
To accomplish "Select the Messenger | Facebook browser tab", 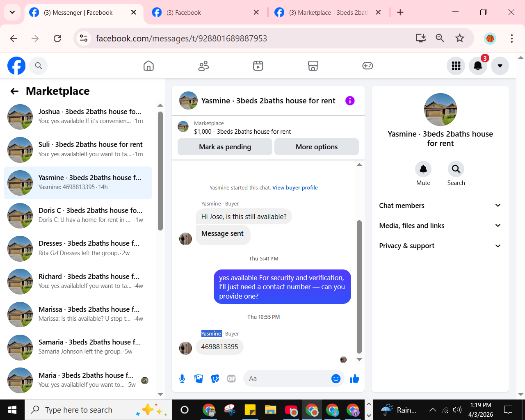I will pyautogui.click(x=84, y=12).
